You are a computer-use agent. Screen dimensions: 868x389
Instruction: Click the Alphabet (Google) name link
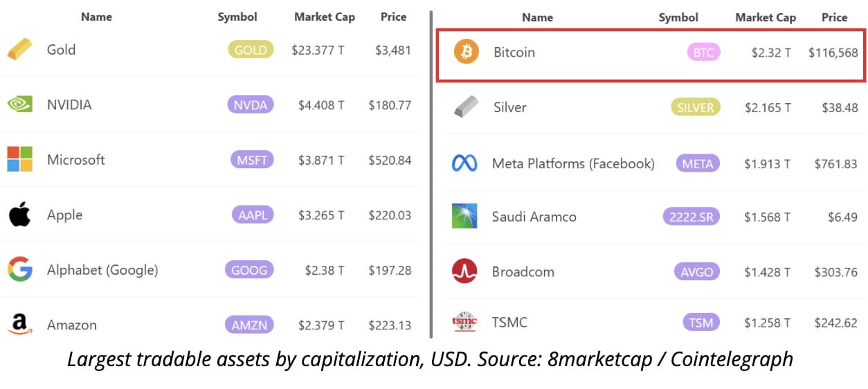(102, 270)
